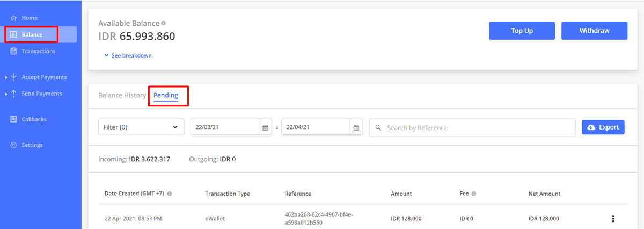The height and width of the screenshot is (229, 644).
Task: Open the end date calendar icon
Action: pyautogui.click(x=356, y=128)
